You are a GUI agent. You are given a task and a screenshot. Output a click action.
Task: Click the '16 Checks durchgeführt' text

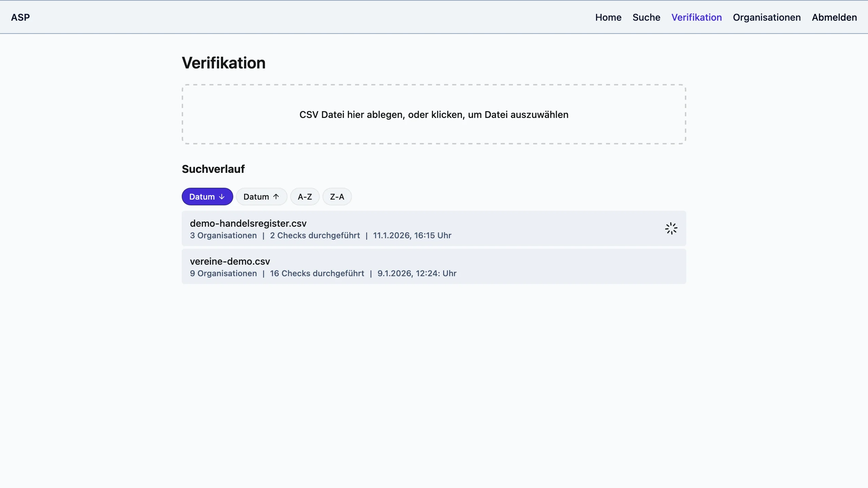317,273
